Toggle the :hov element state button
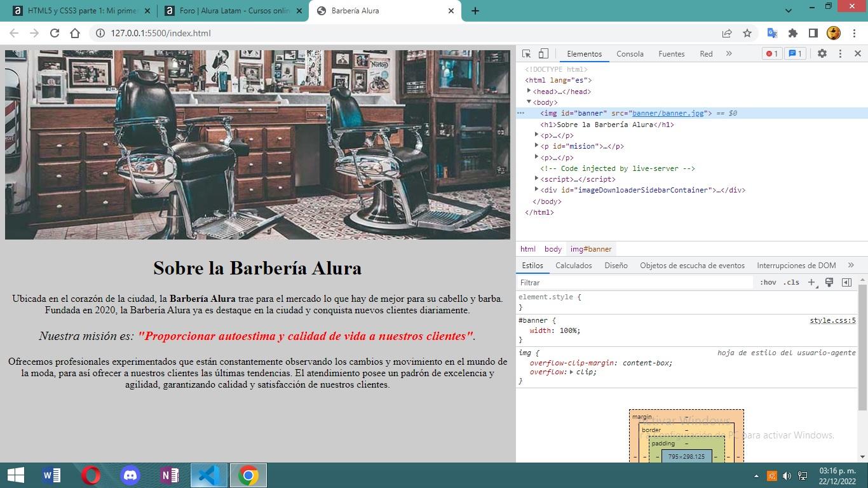The image size is (868, 488). tap(768, 282)
